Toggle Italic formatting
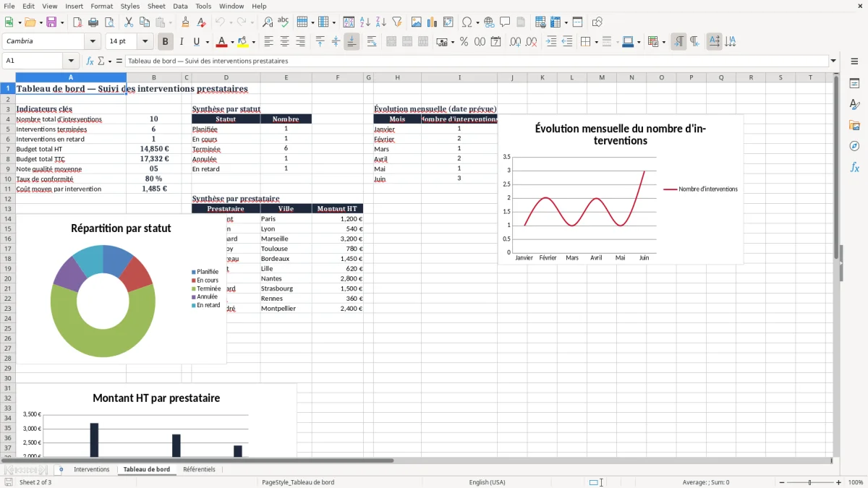The height and width of the screenshot is (488, 868). (182, 42)
